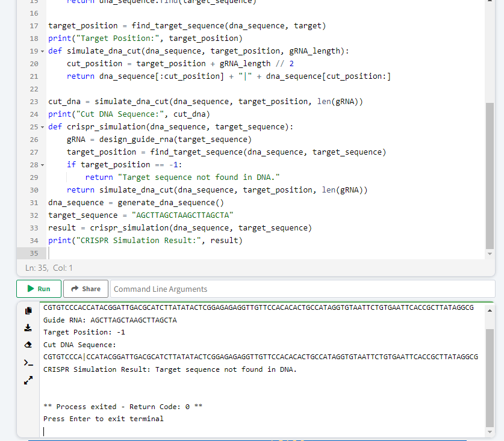Screen dimensions: 504x441
Task: Click the terminal scrollbar up arrow
Action: click(490, 310)
